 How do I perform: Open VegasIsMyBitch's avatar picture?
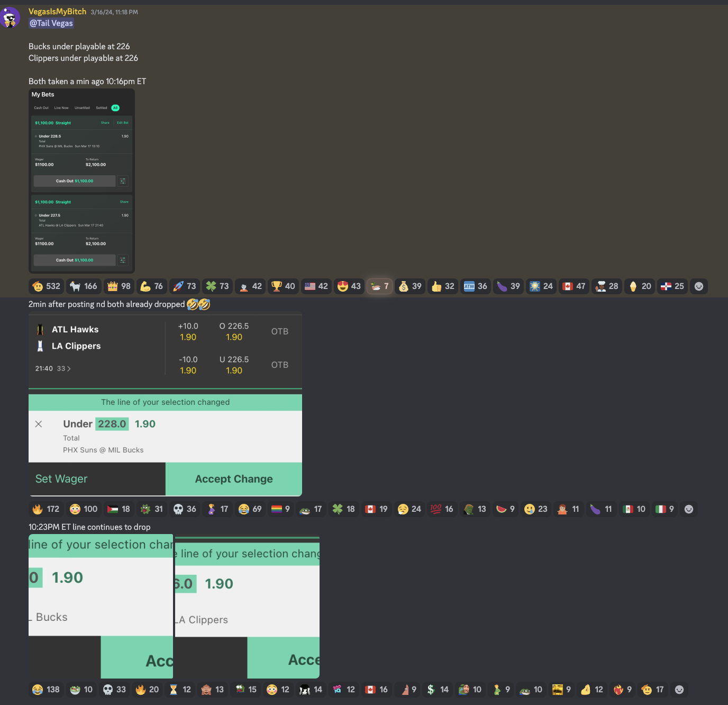(10, 17)
